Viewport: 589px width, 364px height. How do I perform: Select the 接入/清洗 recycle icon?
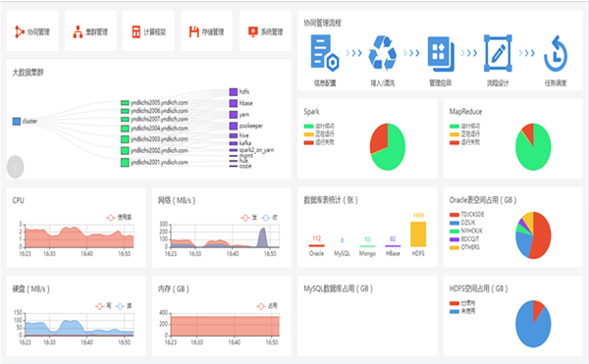click(x=383, y=53)
